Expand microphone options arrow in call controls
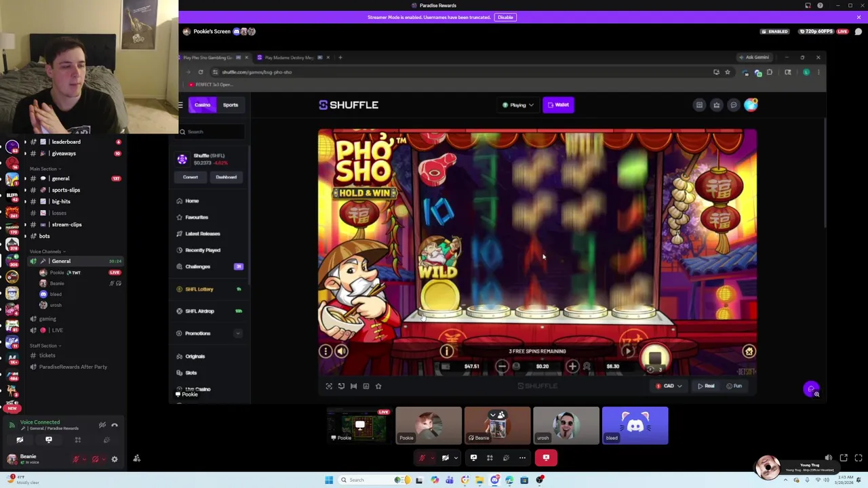The width and height of the screenshot is (868, 488). pyautogui.click(x=431, y=457)
